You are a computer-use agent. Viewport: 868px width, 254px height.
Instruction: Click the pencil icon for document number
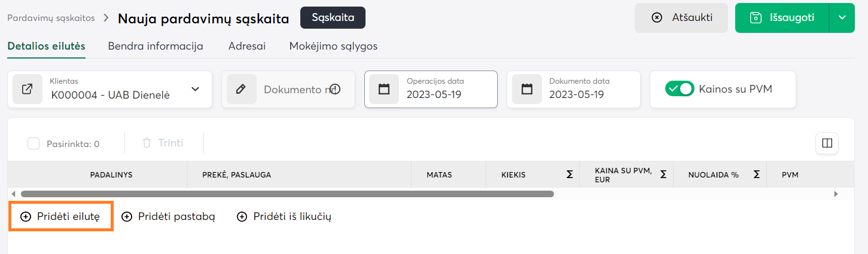[241, 90]
